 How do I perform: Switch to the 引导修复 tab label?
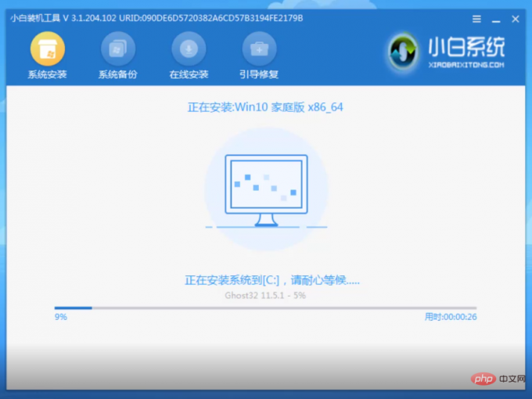[x=259, y=74]
